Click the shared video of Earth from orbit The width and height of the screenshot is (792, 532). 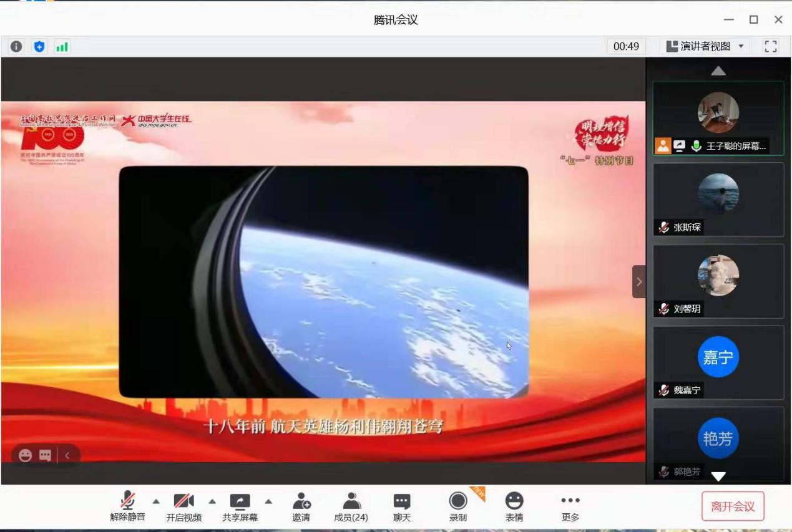click(x=323, y=282)
